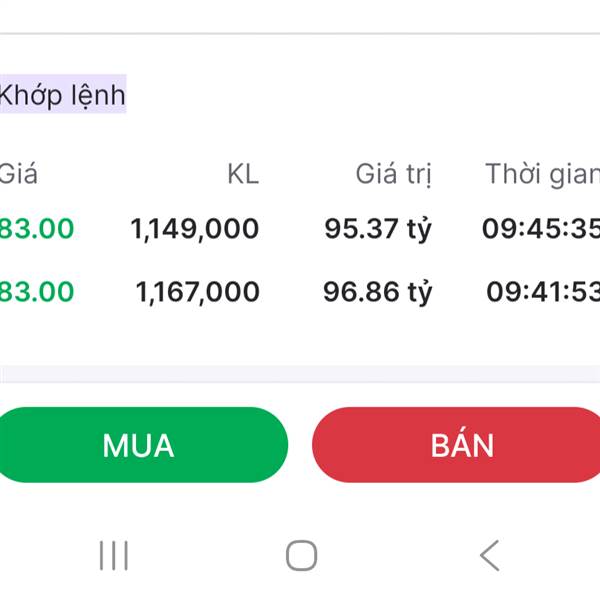
Task: Tap the 95.37 tỷ value cell
Action: pos(378,229)
